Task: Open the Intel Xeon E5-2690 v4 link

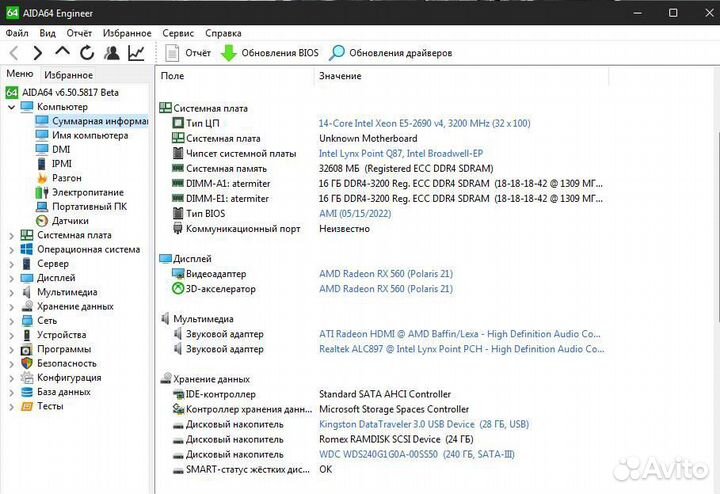Action: tap(424, 123)
